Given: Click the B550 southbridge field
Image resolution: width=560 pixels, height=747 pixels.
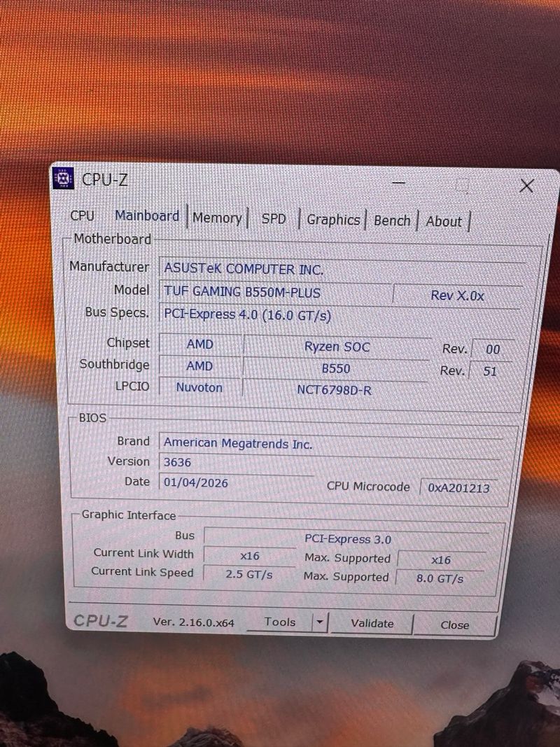Looking at the screenshot, I should 336,368.
